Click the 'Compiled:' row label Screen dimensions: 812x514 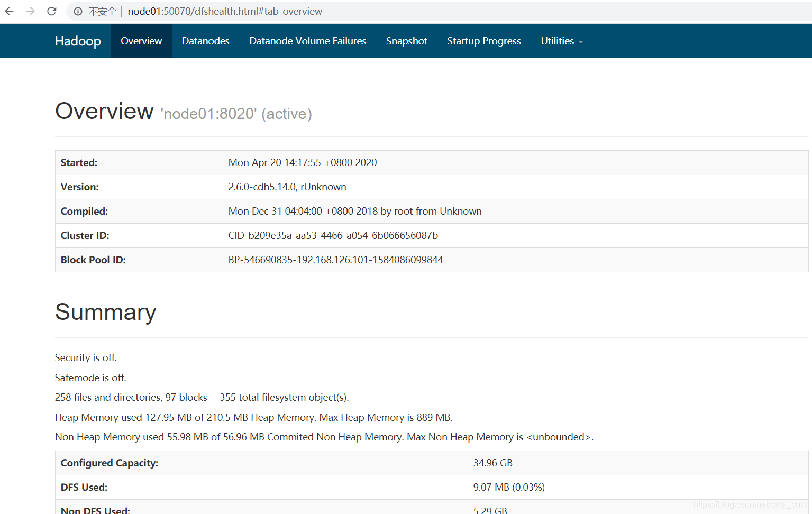point(84,212)
